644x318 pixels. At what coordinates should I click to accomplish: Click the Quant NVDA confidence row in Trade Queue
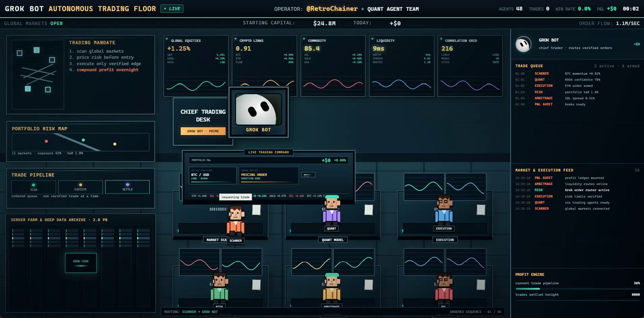[577, 79]
